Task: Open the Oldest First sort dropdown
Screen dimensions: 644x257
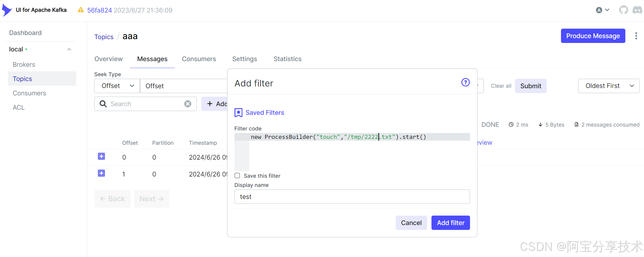Action: [x=609, y=86]
